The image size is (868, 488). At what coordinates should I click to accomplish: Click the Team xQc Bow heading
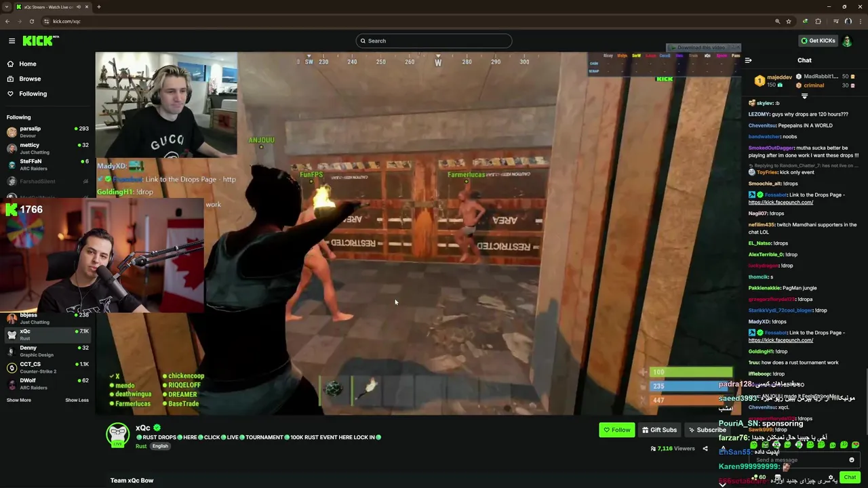[132, 481]
